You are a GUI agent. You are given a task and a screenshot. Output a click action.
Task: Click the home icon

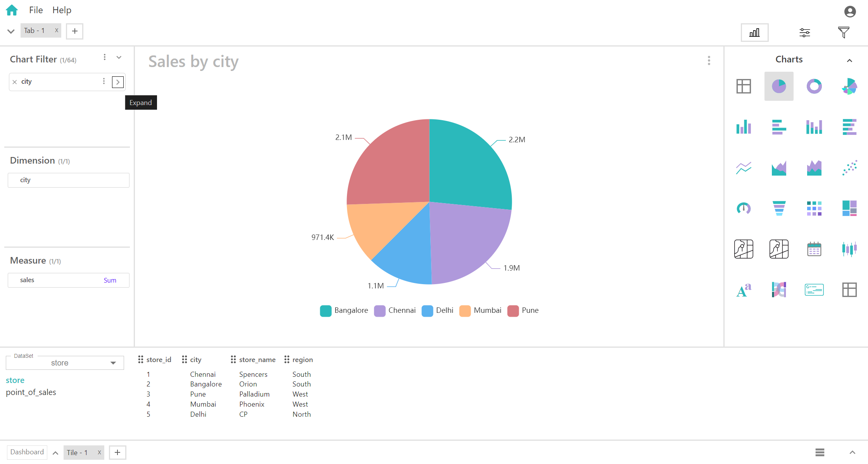click(12, 10)
